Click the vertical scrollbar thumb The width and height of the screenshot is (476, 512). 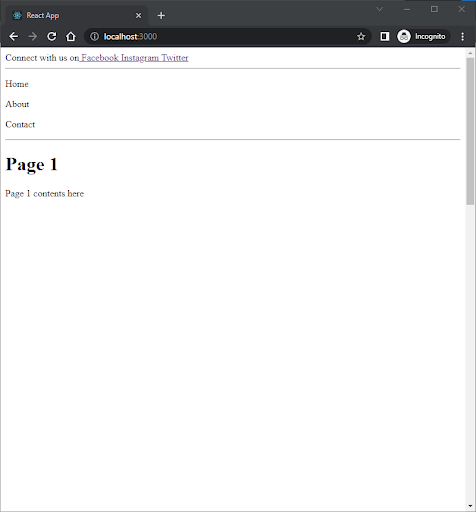(x=470, y=131)
